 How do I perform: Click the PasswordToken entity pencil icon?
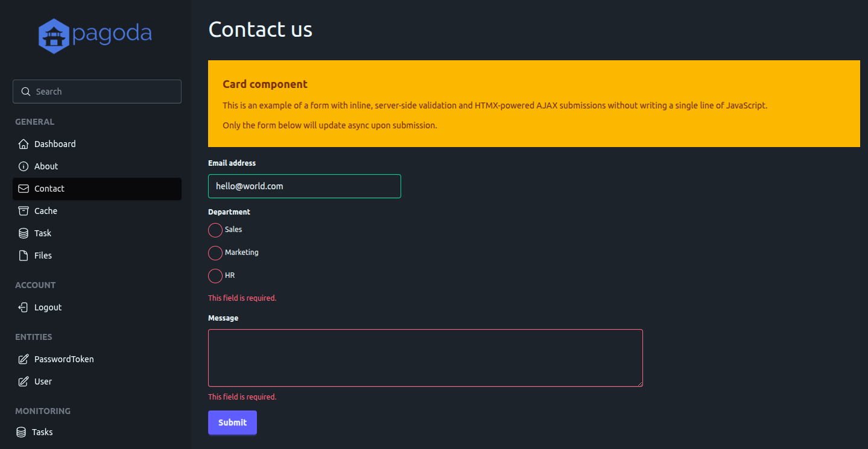[x=23, y=359]
